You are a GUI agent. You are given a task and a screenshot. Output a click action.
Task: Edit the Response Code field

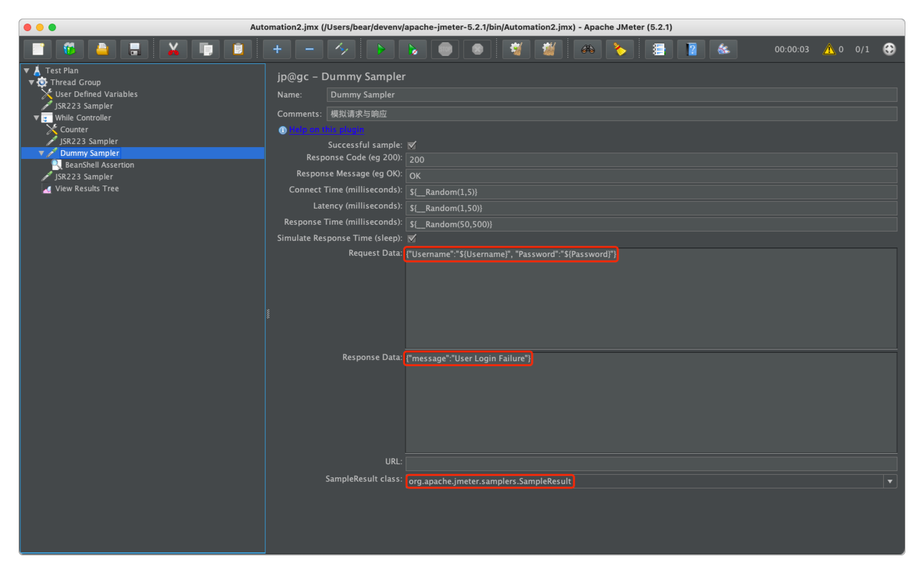pyautogui.click(x=651, y=160)
